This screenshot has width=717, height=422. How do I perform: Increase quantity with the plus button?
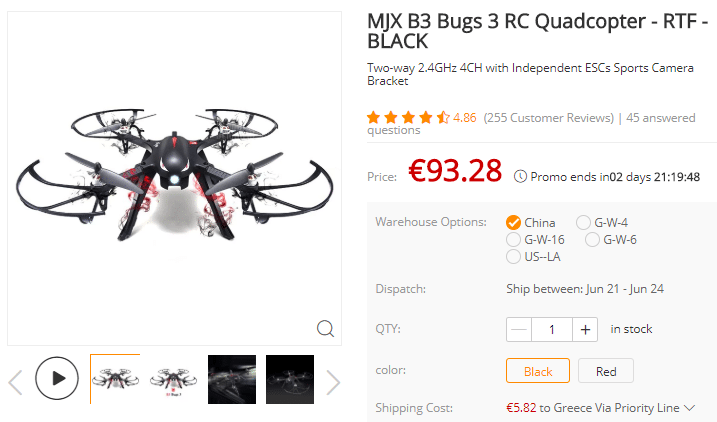(x=585, y=329)
